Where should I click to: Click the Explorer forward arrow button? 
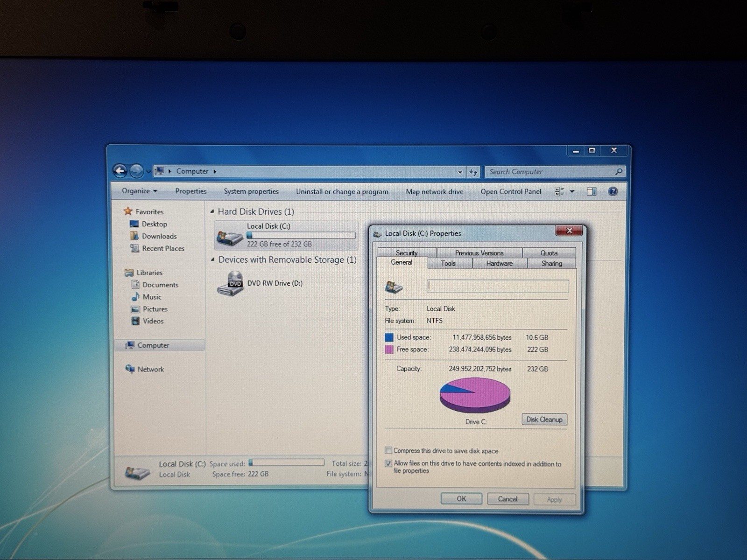136,171
